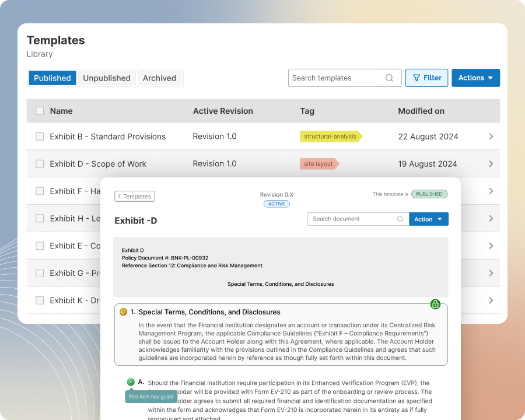This screenshot has width=525, height=420.
Task: Click the 19 August 2024 date cell
Action: 428,164
